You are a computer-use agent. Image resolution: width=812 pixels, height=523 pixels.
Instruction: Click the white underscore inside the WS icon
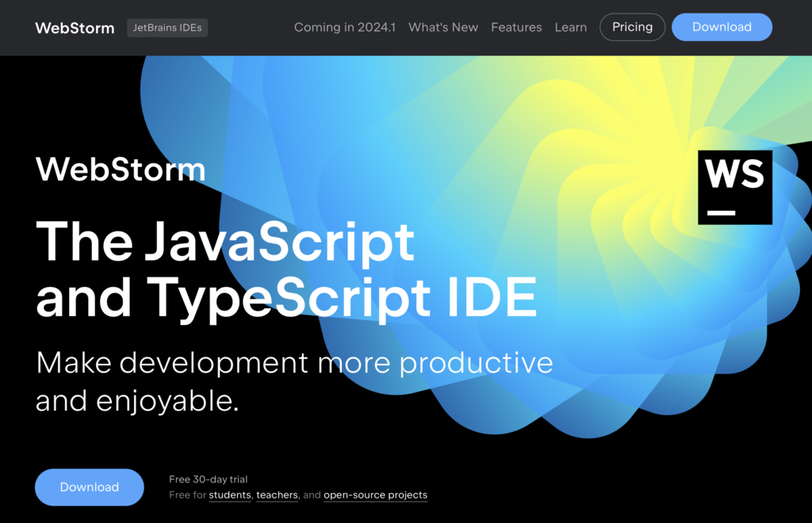(719, 212)
